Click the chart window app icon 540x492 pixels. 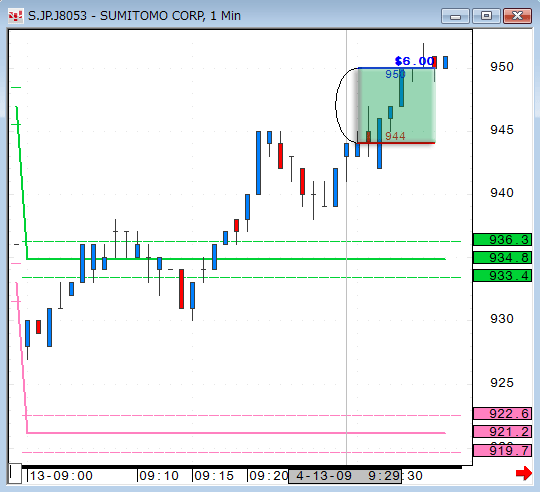(x=15, y=16)
